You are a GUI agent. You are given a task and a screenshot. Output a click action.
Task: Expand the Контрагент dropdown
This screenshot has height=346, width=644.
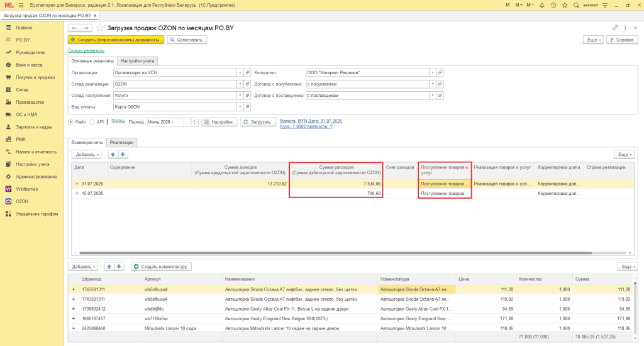pos(433,73)
